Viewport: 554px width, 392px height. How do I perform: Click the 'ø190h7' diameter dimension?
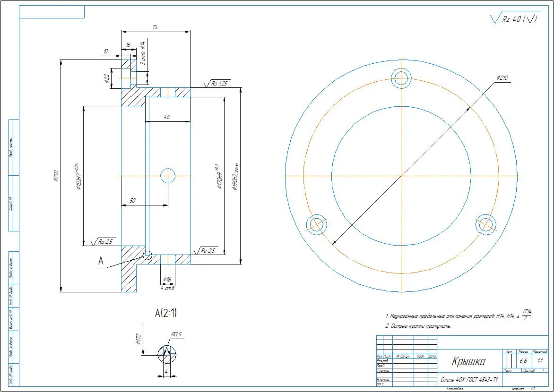(234, 177)
